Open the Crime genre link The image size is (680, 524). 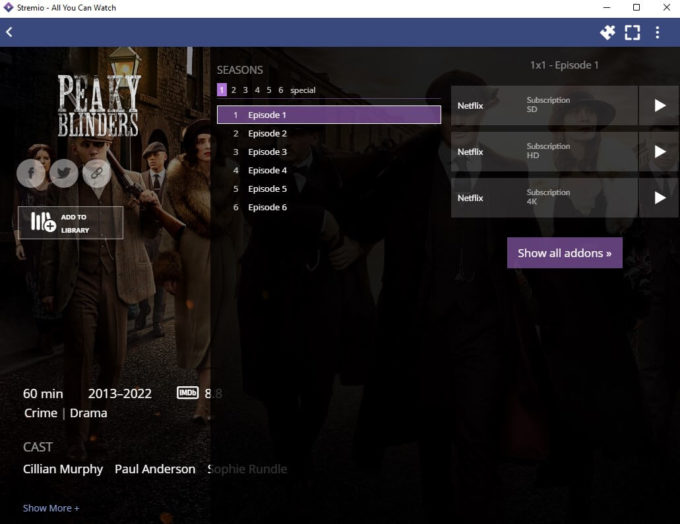click(40, 413)
